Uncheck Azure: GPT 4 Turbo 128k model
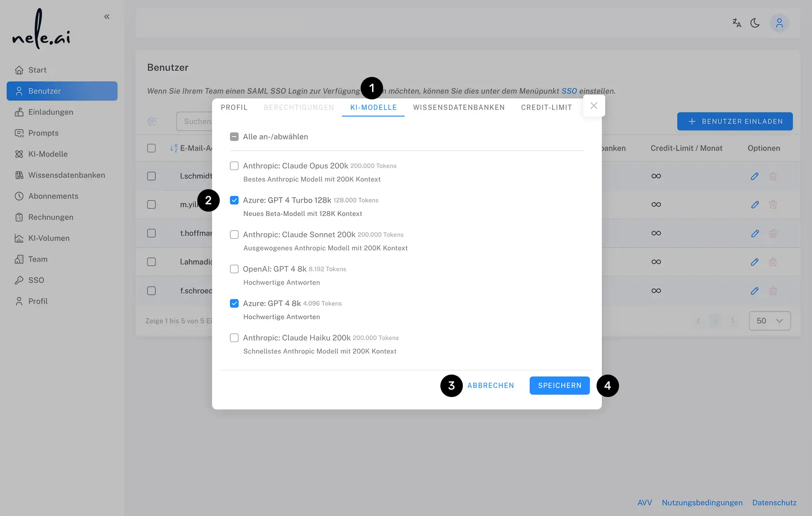This screenshot has width=812, height=516. click(x=234, y=200)
